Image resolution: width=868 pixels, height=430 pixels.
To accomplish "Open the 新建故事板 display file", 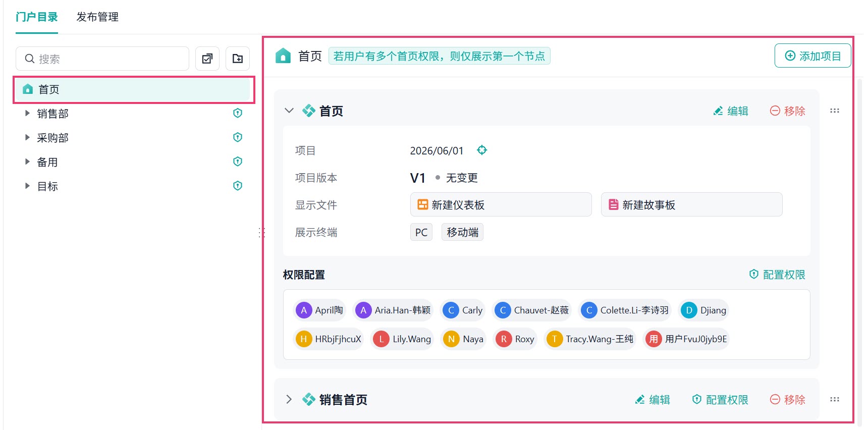I will [692, 204].
